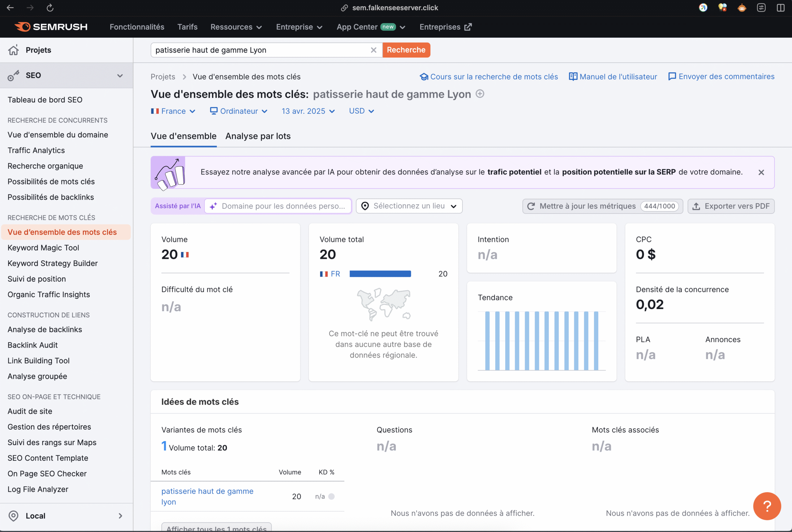Click Projets in the breadcrumb
The width and height of the screenshot is (792, 532).
pyautogui.click(x=163, y=77)
